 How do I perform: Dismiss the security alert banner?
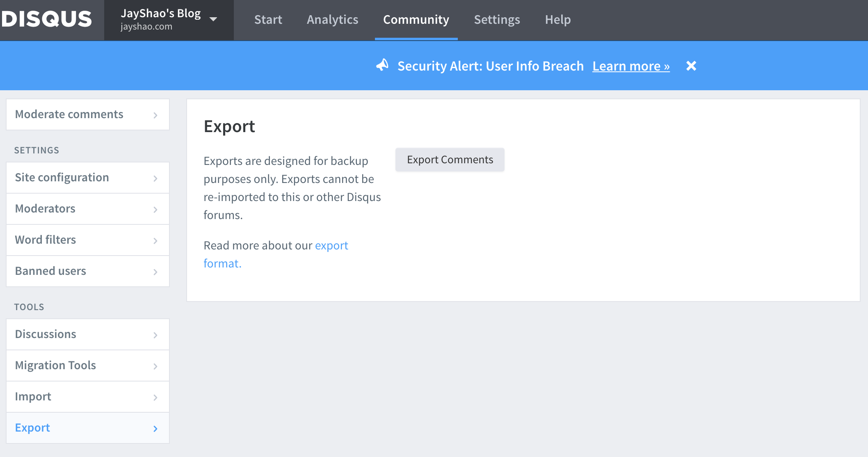(x=691, y=66)
